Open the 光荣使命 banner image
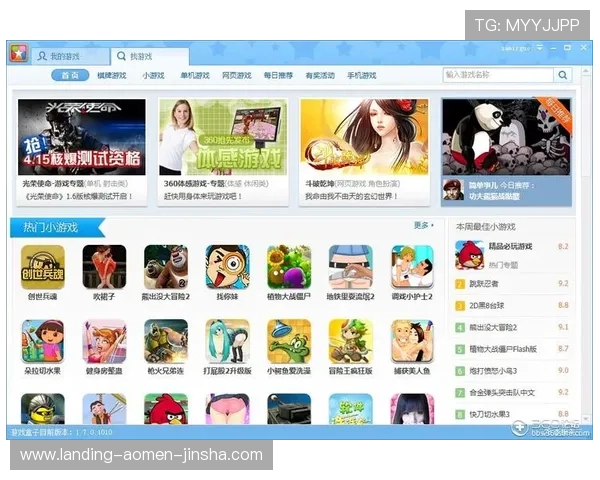Screen dimensions: 600x480 click(82, 137)
